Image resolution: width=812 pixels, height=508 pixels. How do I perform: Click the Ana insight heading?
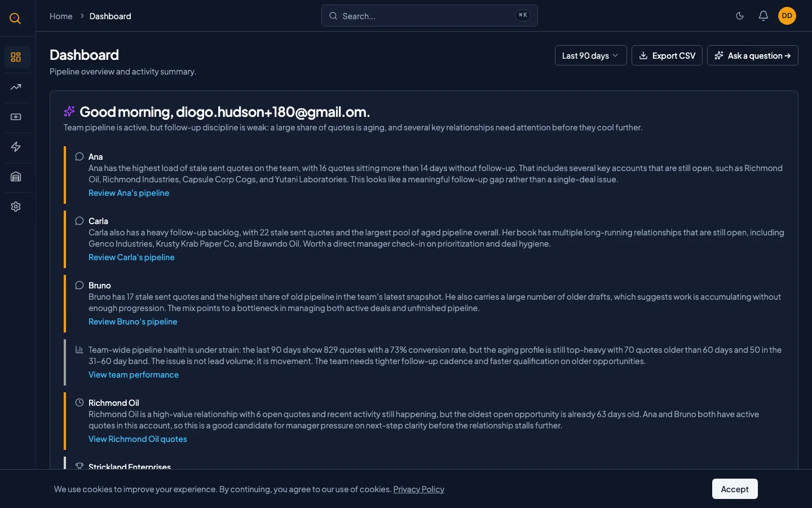coord(95,157)
